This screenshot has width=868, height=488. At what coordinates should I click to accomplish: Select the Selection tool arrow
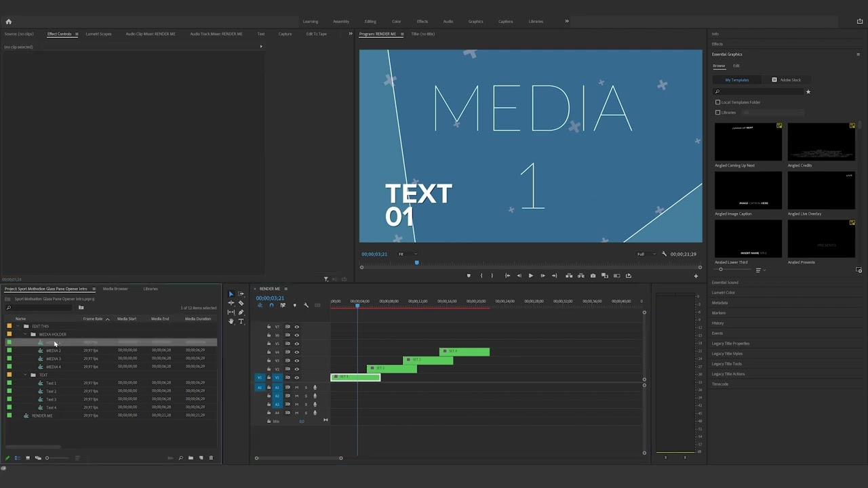pos(231,294)
